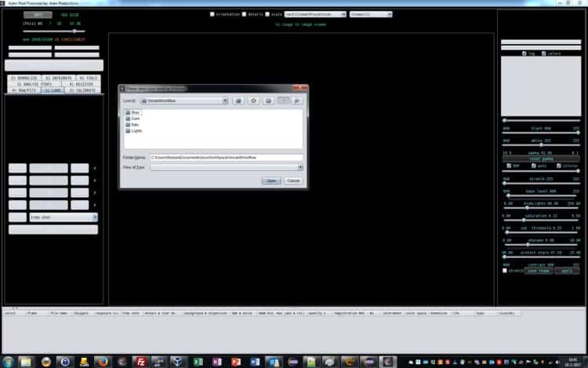
Task: Toggle the orientation checkbox
Action: point(212,14)
